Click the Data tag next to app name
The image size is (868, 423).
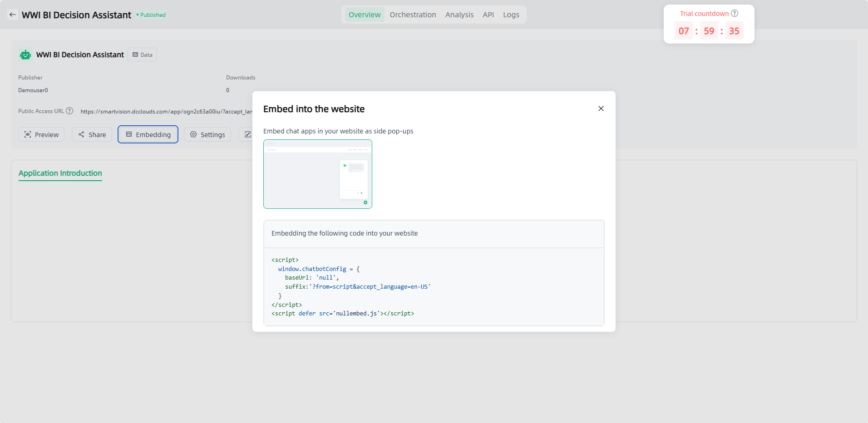(142, 55)
